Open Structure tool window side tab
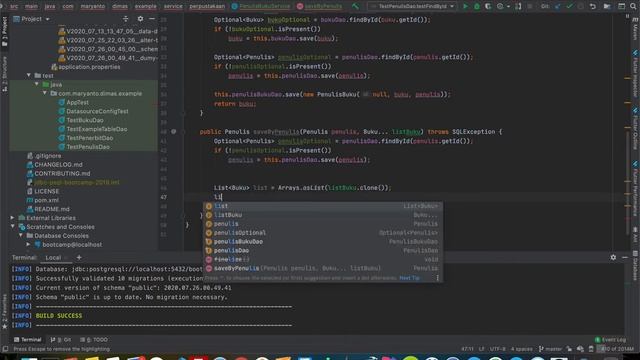640x360 pixels. (x=4, y=74)
